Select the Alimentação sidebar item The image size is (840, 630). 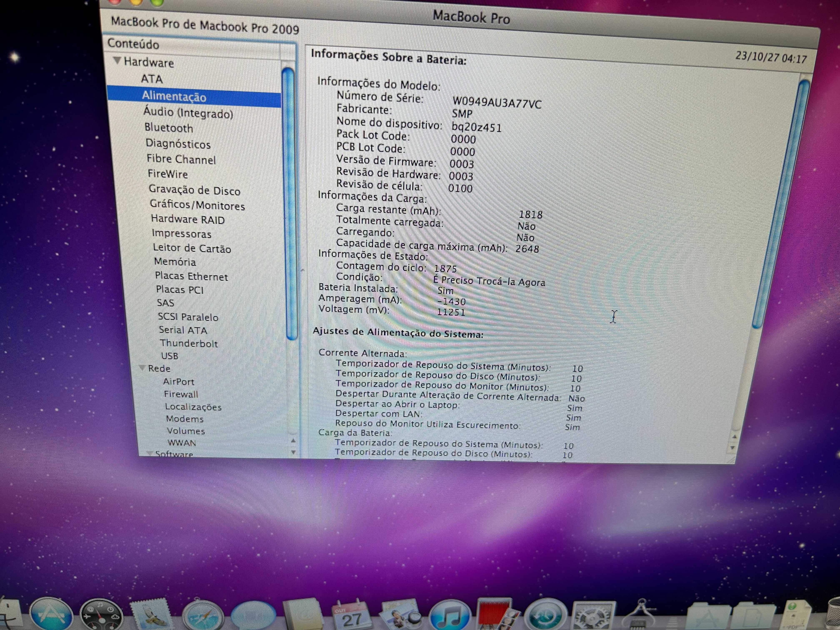(x=194, y=96)
